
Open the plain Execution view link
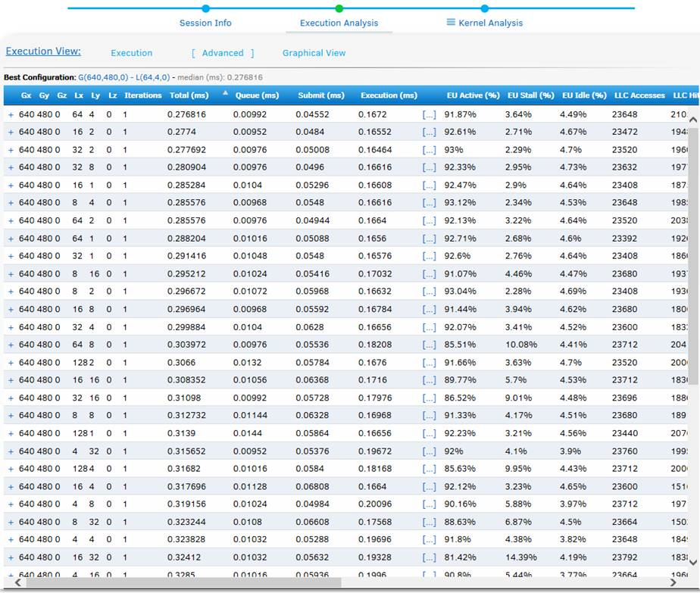(131, 53)
